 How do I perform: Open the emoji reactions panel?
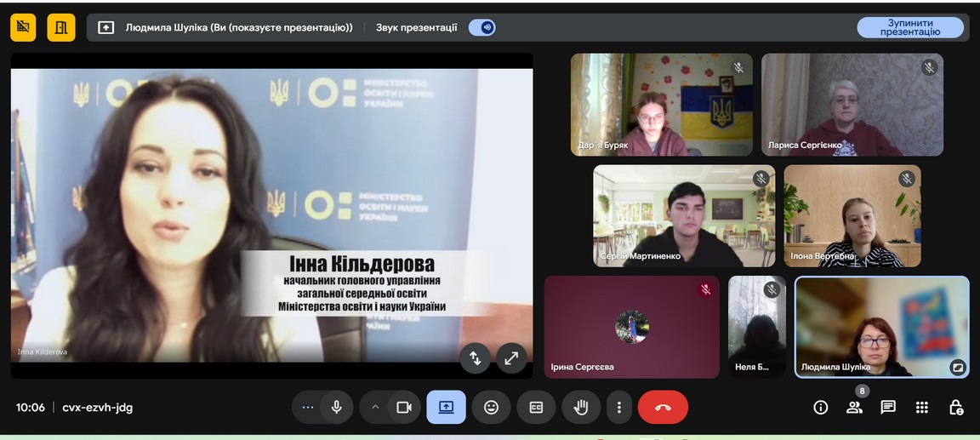coord(491,408)
